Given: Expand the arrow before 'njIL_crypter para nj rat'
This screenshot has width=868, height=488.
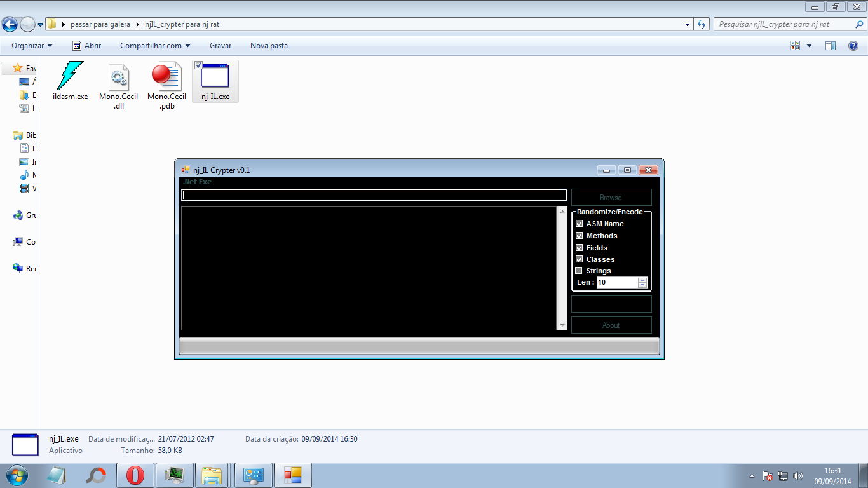Looking at the screenshot, I should coord(139,24).
